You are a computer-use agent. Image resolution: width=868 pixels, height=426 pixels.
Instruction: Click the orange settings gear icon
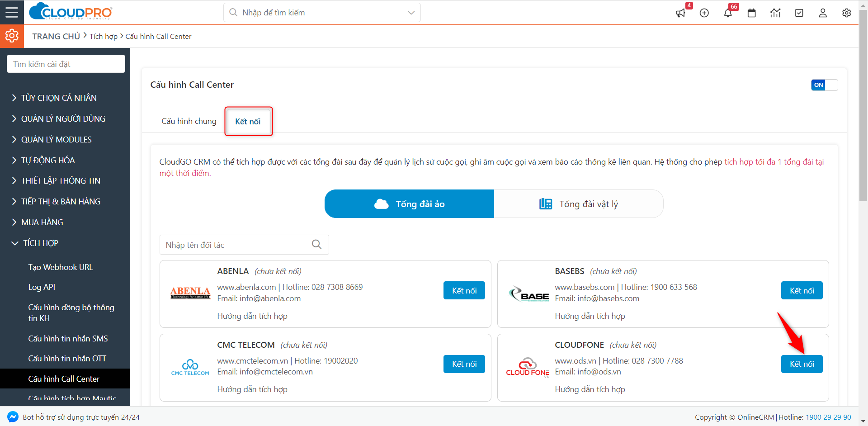12,36
